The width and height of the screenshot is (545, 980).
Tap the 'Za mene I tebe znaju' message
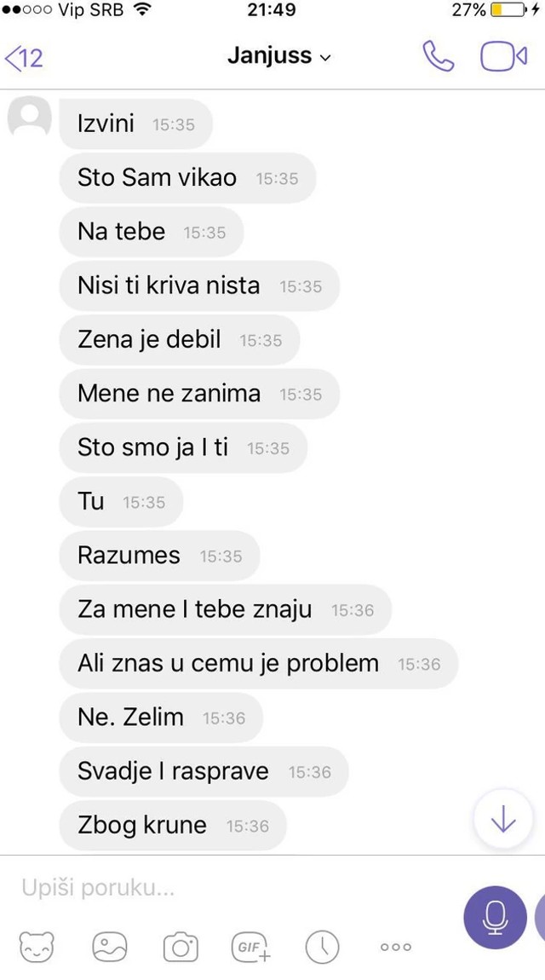click(226, 609)
